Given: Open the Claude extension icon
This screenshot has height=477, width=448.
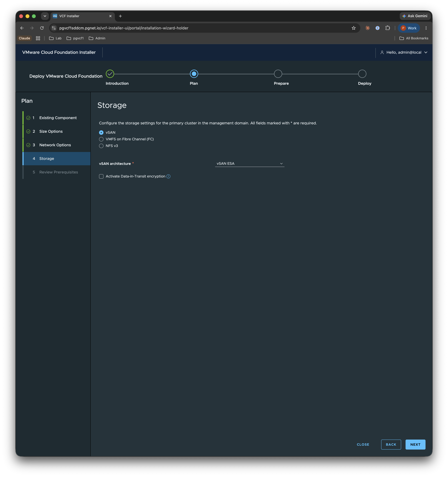Looking at the screenshot, I should 367,28.
